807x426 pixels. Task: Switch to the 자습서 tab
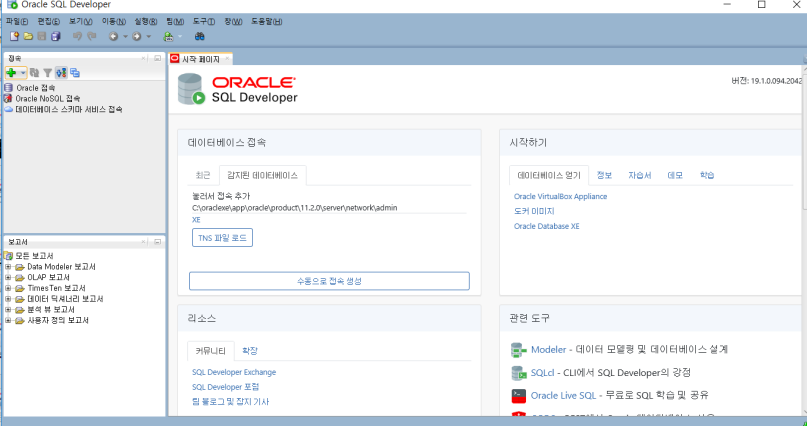(x=640, y=175)
